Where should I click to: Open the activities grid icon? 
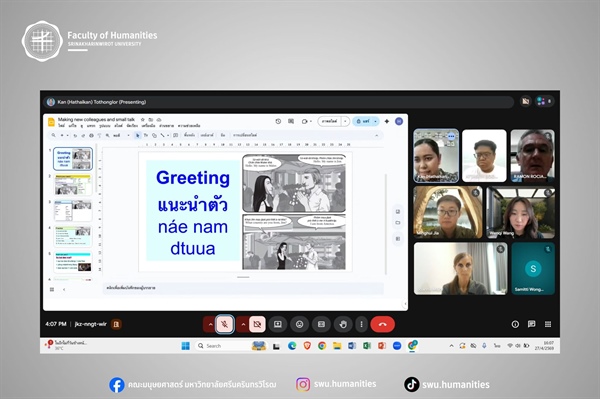coord(548,324)
